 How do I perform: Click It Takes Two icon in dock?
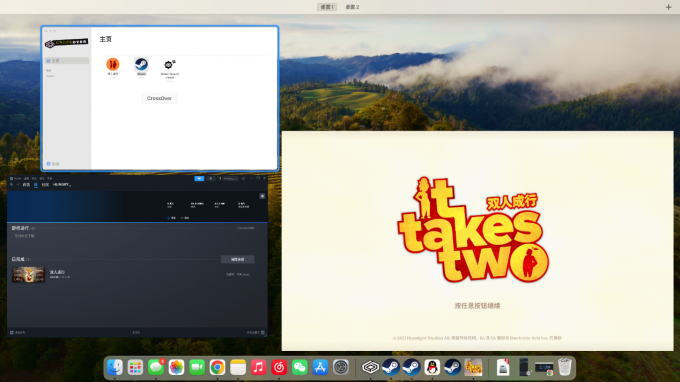pos(473,367)
